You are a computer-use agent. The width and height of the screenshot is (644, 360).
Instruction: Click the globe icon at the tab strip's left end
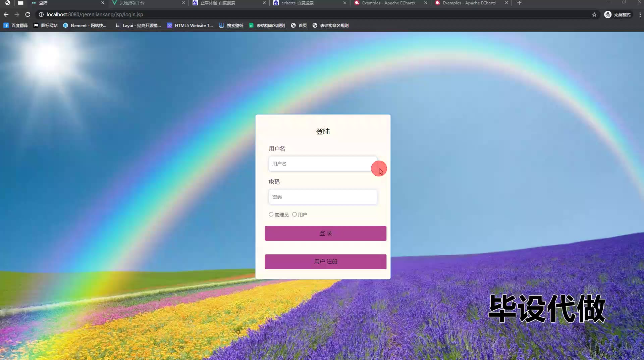coord(8,3)
